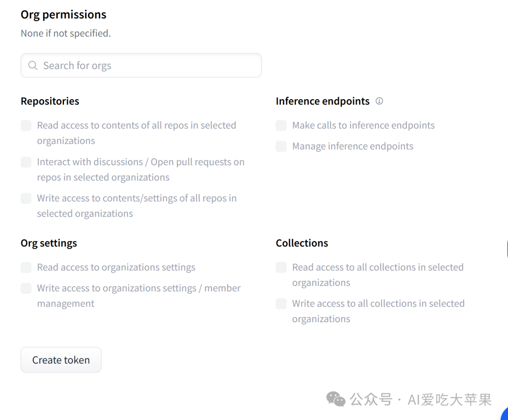Screen dimensions: 508x420
Task: Click the Manage inference endpoints label text
Action: [353, 146]
